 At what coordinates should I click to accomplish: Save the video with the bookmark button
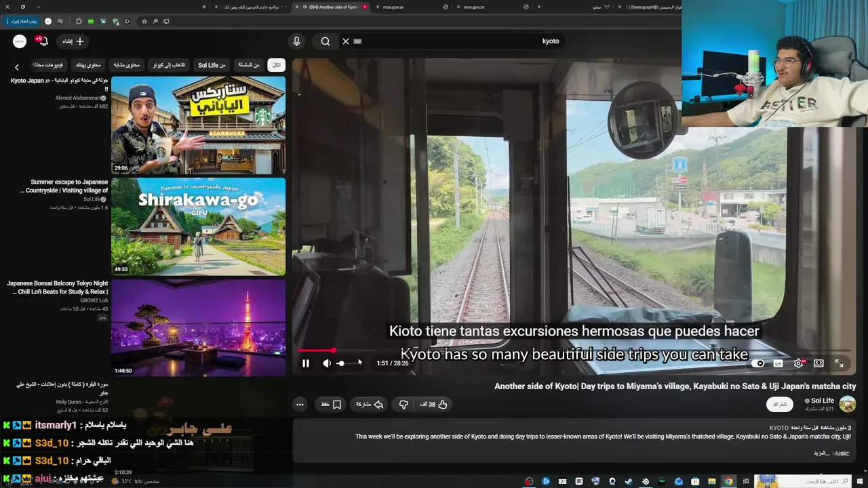click(x=331, y=405)
